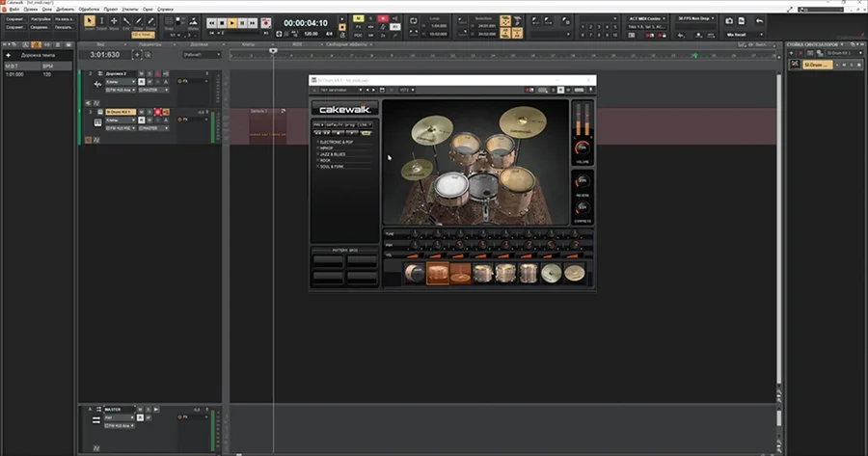This screenshot has height=456, width=868.
Task: Toggle global Mute in Mix module
Action: click(x=358, y=19)
